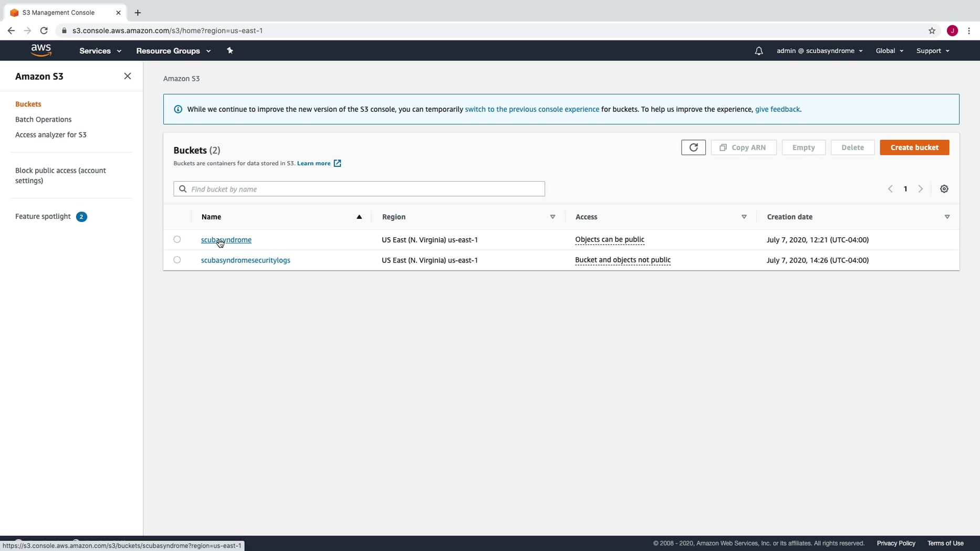980x551 pixels.
Task: Click the Amazon S3 breadcrumb
Action: pyautogui.click(x=181, y=79)
